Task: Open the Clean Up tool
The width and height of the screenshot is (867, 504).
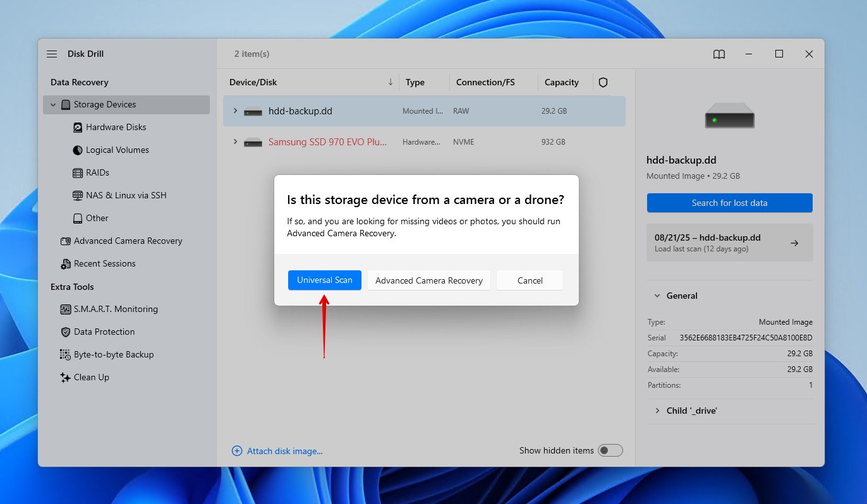Action: 91,377
